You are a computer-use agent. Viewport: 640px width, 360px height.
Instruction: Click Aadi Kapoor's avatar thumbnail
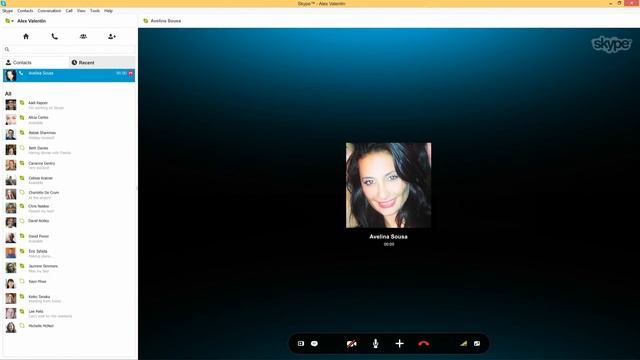pyautogui.click(x=11, y=105)
